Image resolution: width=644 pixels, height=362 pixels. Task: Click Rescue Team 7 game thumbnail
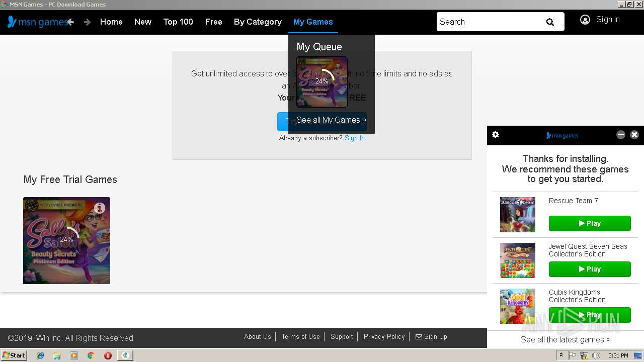518,215
